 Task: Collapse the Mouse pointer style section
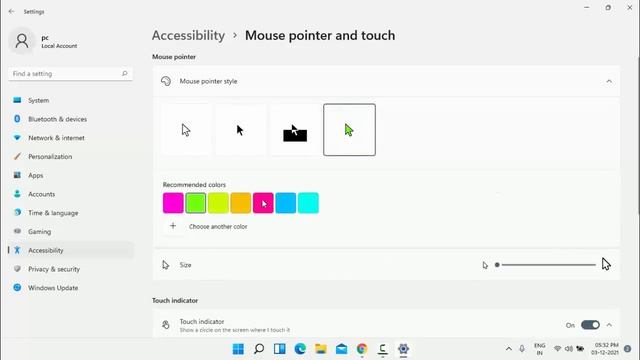[x=609, y=81]
